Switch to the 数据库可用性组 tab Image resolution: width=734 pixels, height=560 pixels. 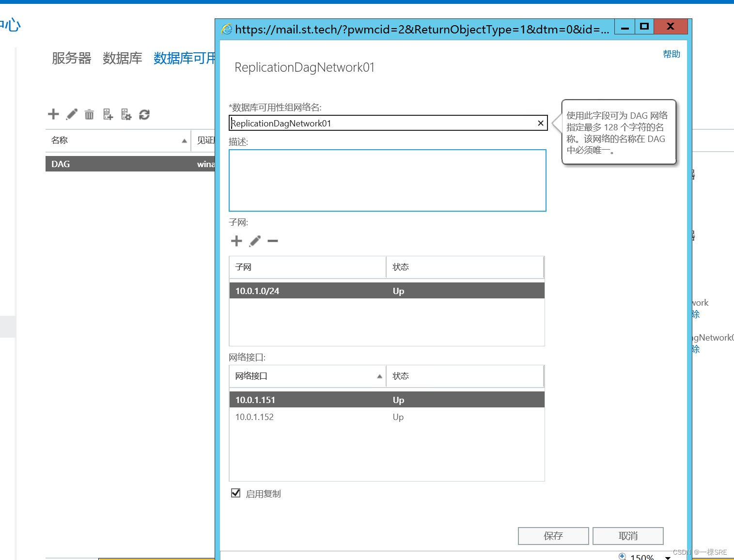point(184,58)
